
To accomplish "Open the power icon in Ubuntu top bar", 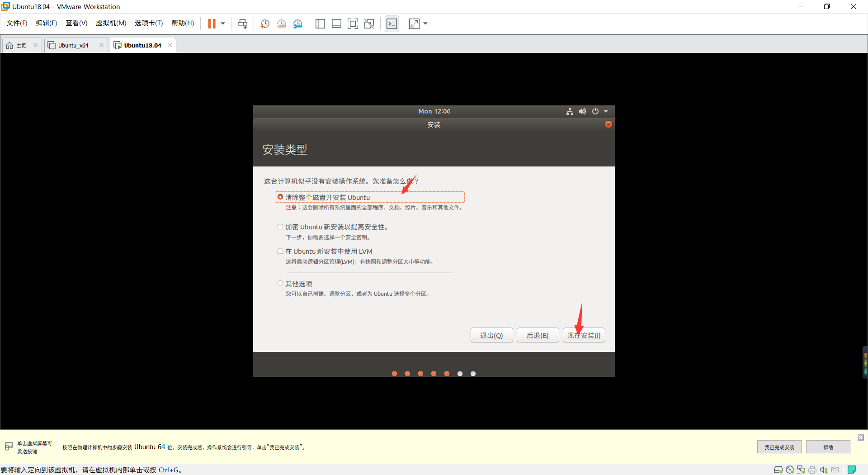I will (595, 111).
